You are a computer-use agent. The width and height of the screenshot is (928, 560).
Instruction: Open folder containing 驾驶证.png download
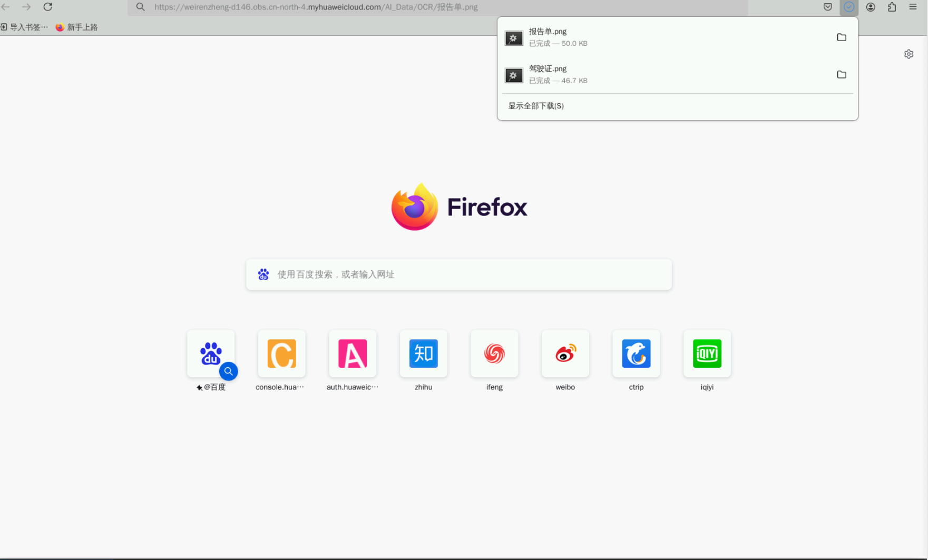click(x=841, y=74)
